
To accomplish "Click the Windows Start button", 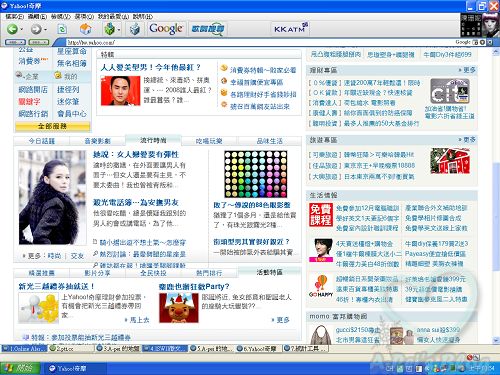I will click(x=20, y=368).
